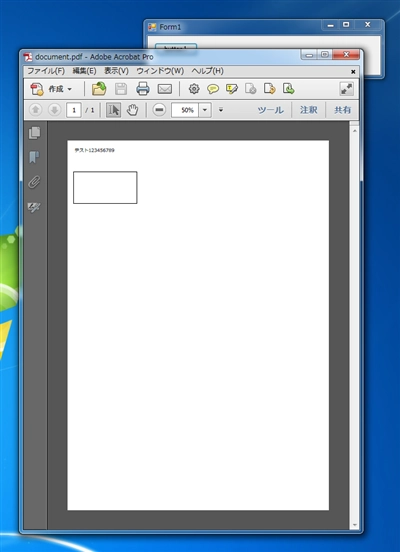Open the ファイル(F) menu
This screenshot has height=552, width=400.
pos(46,71)
